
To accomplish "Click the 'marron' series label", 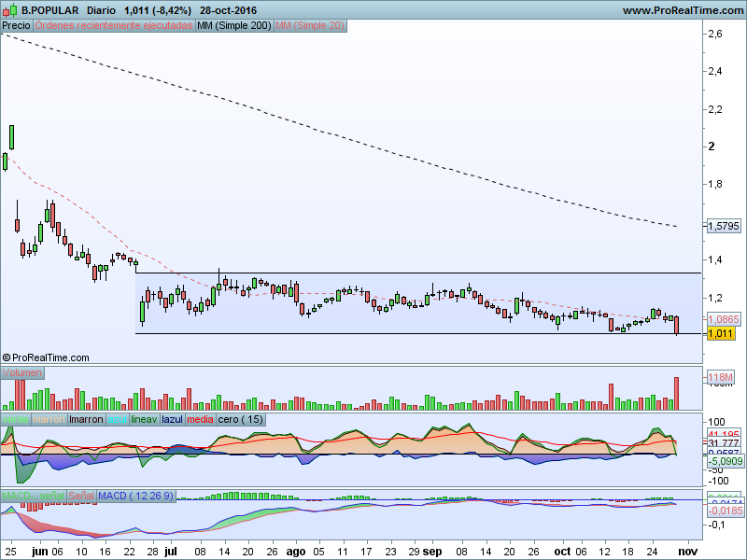I will (49, 420).
